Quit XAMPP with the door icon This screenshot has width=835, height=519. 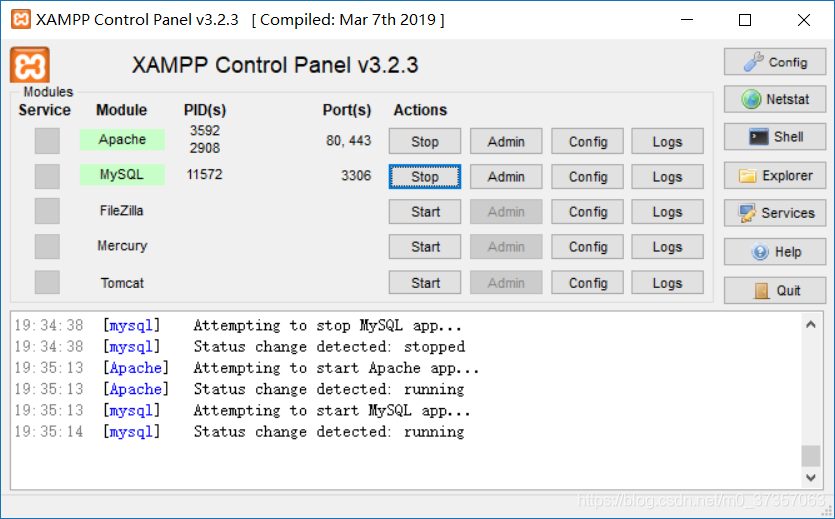coord(775,291)
